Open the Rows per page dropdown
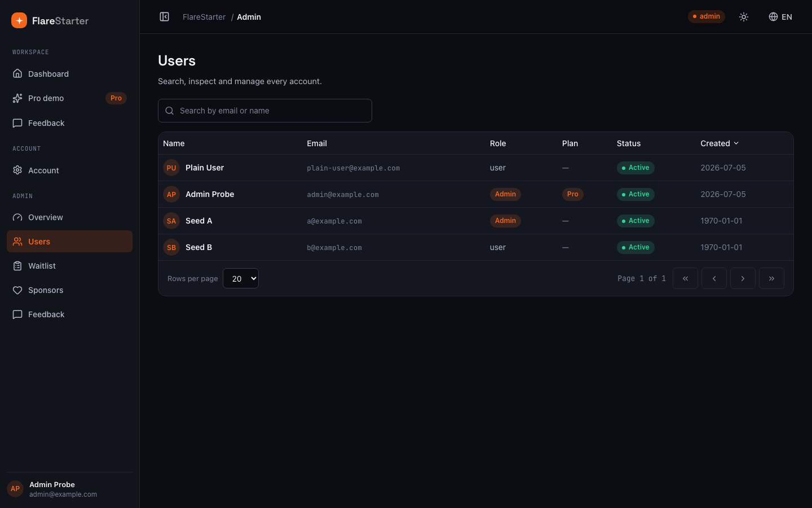This screenshot has width=812, height=508. pyautogui.click(x=241, y=278)
